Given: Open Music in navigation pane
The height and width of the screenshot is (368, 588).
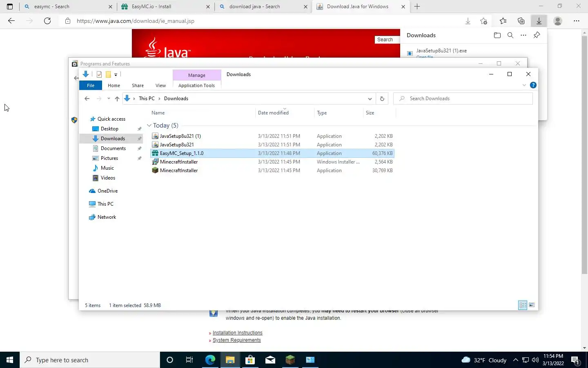Looking at the screenshot, I should (107, 168).
